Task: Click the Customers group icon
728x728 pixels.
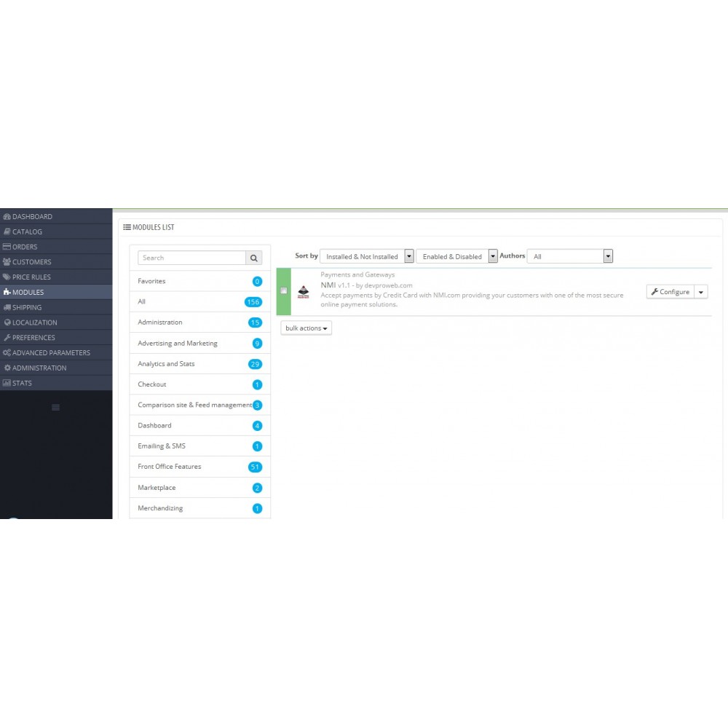Action: (7, 262)
